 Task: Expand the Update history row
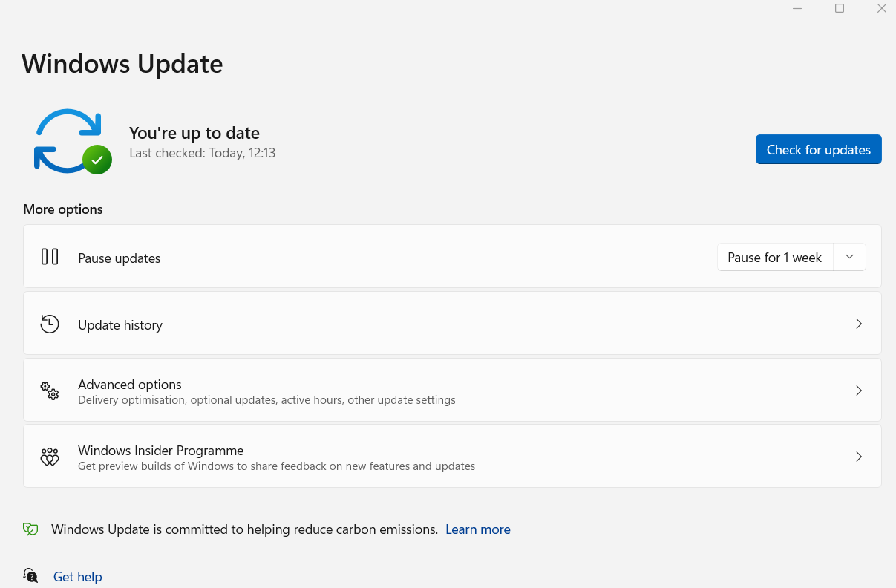tap(859, 324)
